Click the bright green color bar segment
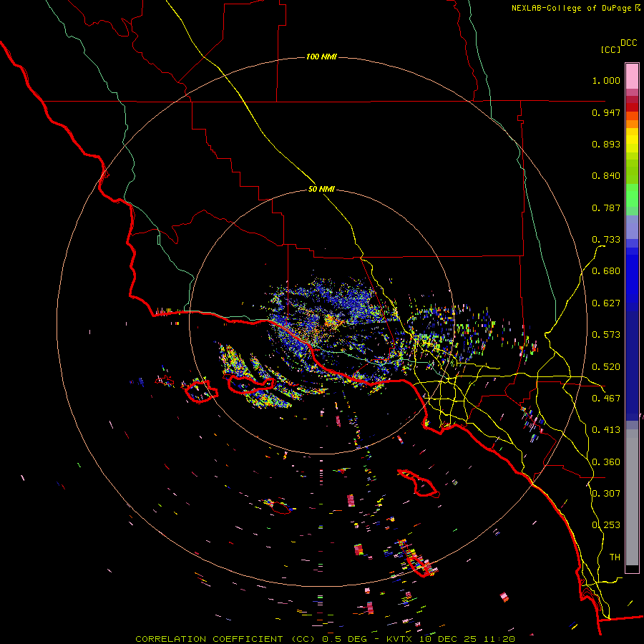 coord(632,195)
